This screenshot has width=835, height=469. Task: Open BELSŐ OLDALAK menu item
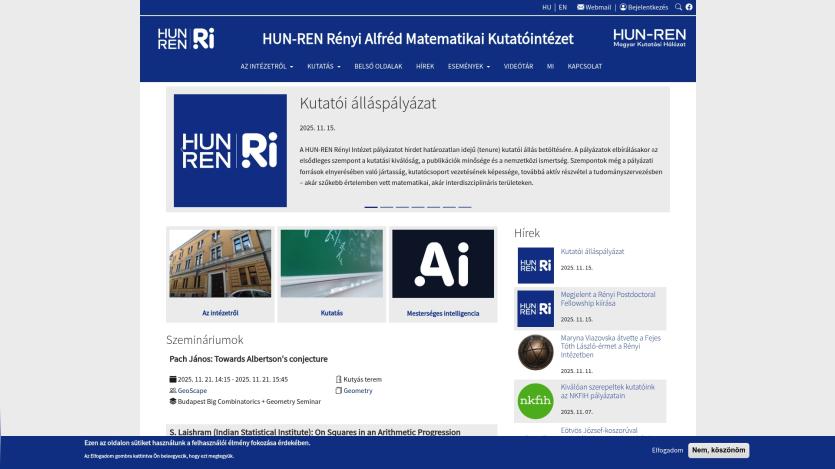pos(378,67)
